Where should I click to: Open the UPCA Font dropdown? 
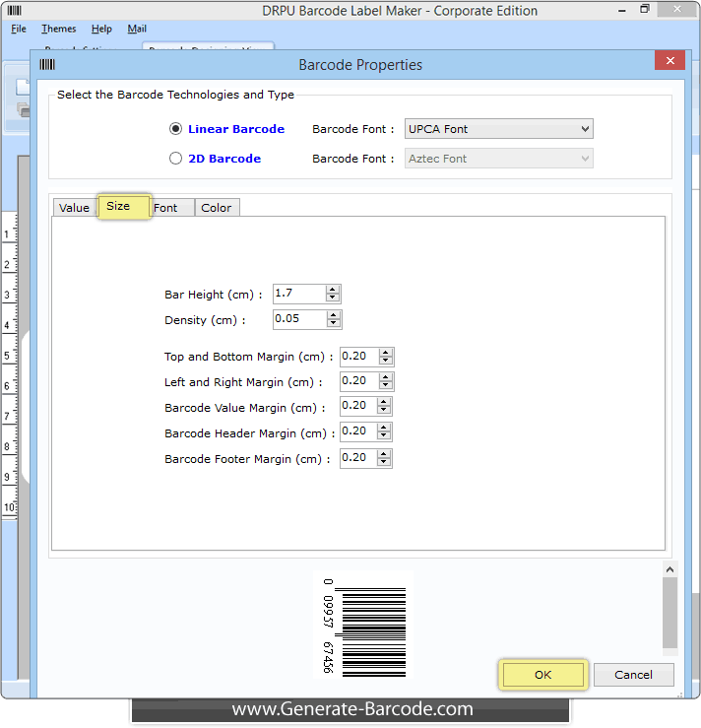pyautogui.click(x=499, y=129)
